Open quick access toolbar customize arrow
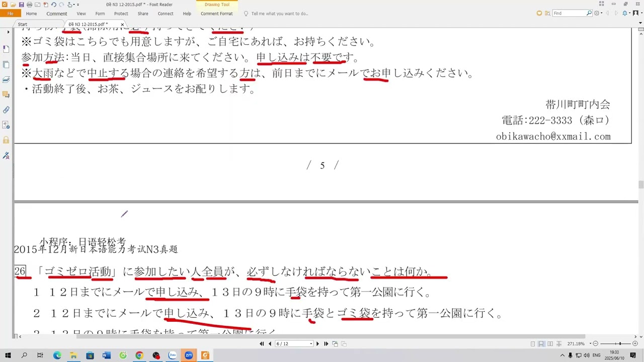Screen dimensions: 644x362 (78, 5)
